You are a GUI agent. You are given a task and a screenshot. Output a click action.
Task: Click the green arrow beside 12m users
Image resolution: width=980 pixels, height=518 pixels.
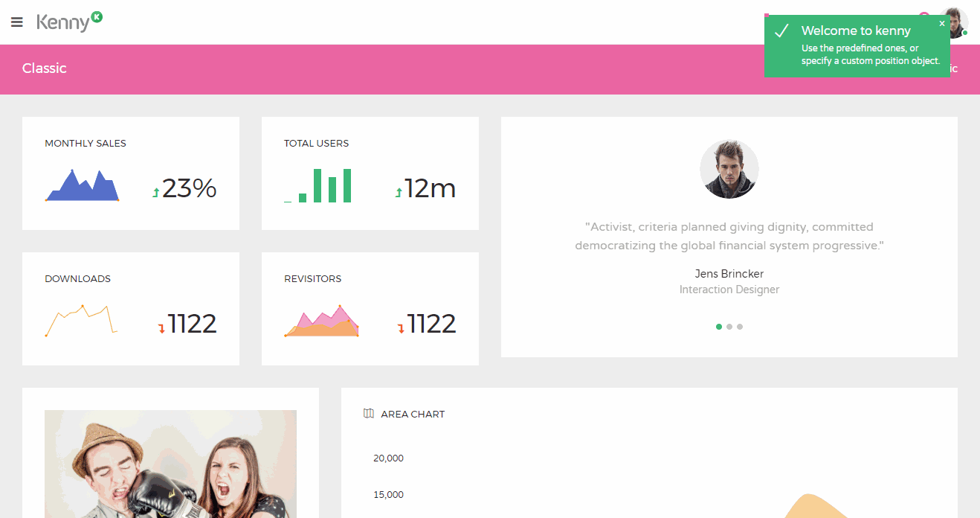398,191
